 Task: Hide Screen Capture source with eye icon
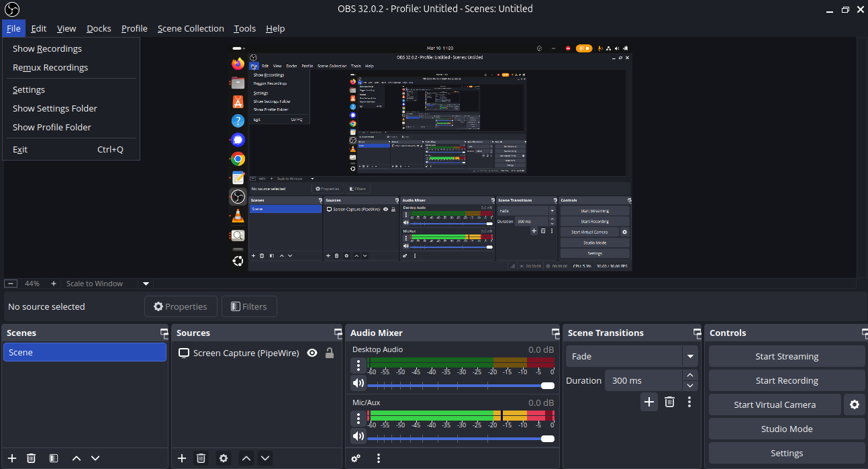point(312,353)
